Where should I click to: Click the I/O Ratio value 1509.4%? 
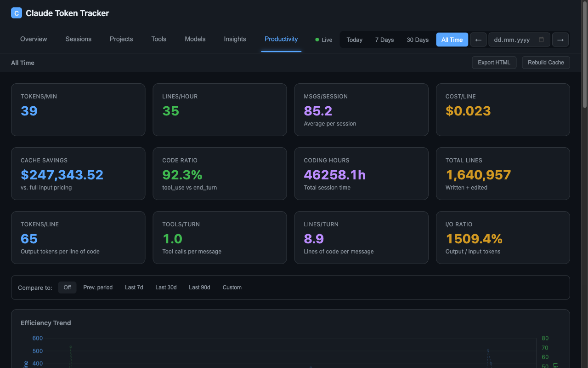coord(474,239)
